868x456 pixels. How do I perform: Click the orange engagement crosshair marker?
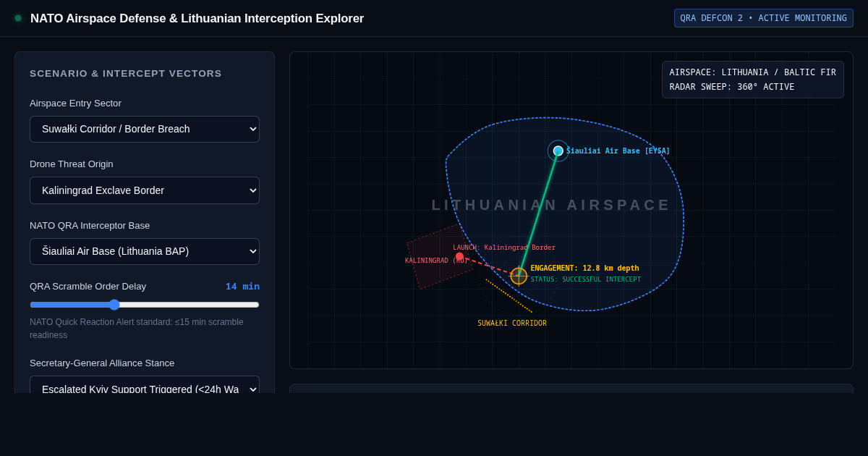519,276
